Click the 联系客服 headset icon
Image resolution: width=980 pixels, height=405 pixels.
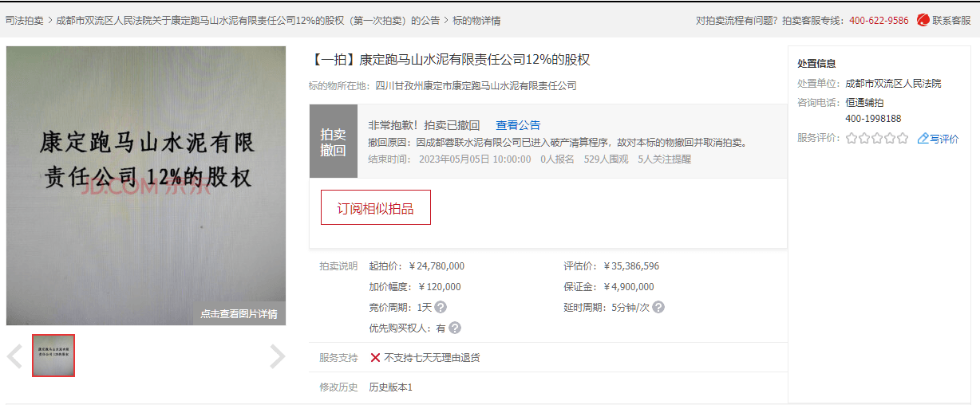tap(923, 20)
